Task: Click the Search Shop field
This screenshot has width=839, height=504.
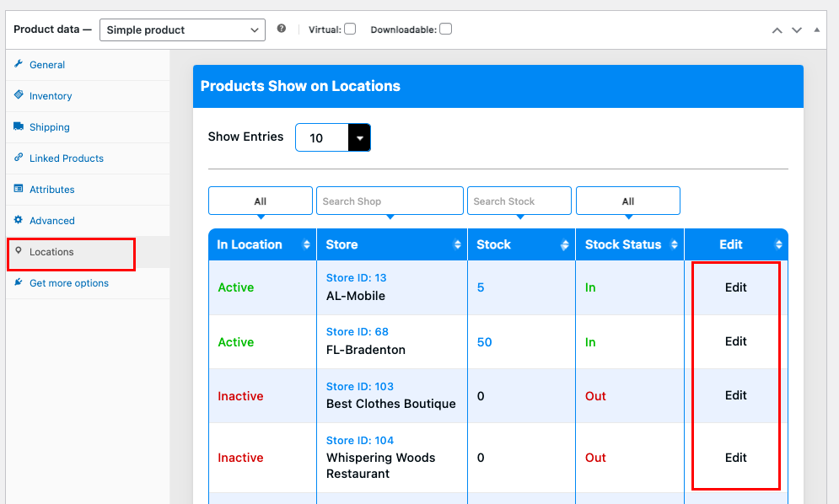Action: pyautogui.click(x=390, y=201)
